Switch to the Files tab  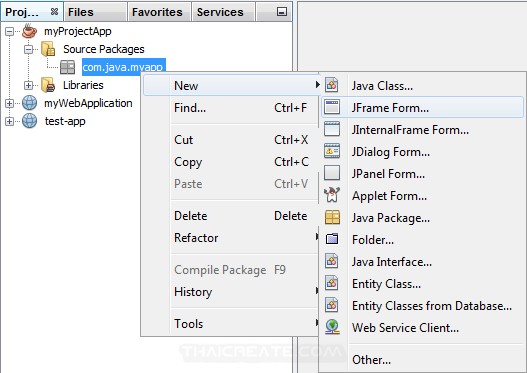(95, 12)
